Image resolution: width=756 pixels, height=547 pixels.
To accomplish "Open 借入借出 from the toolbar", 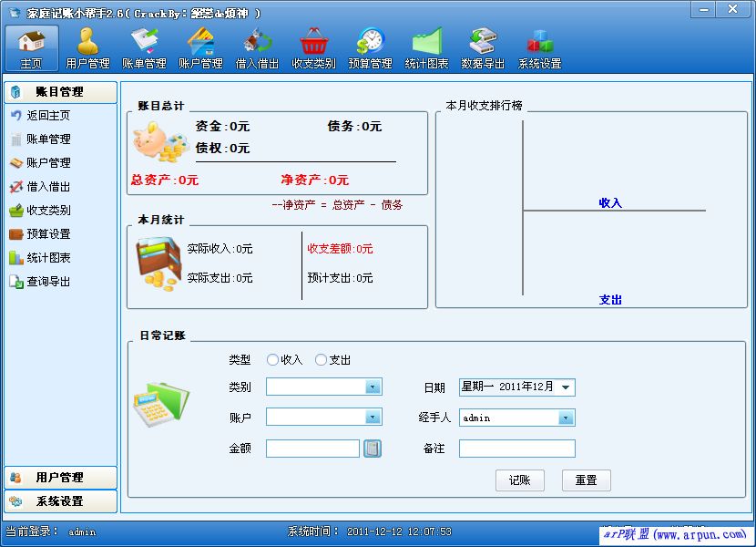I will pyautogui.click(x=256, y=47).
